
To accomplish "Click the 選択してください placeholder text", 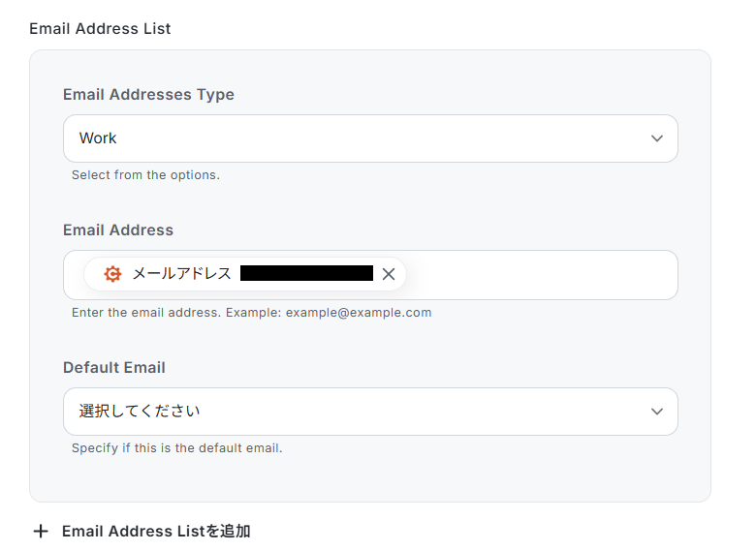I will (140, 412).
